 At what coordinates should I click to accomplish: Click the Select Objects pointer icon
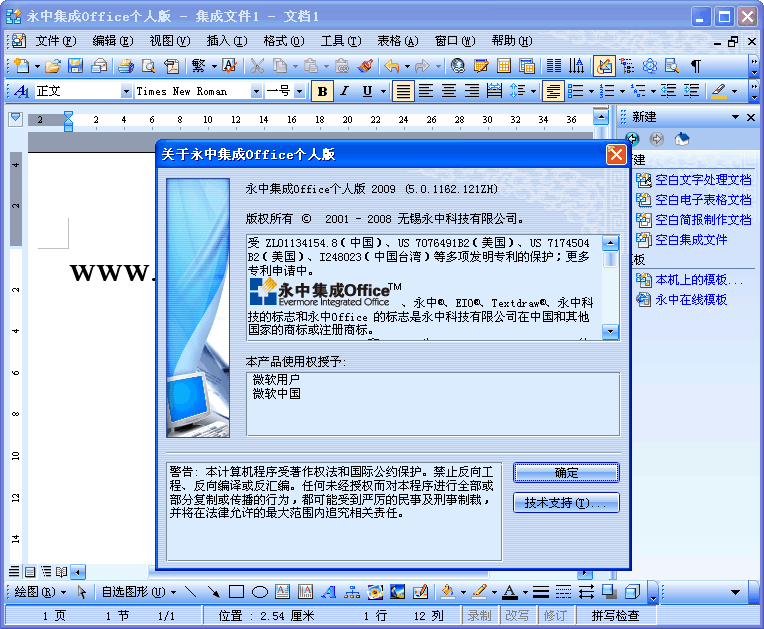tap(82, 592)
